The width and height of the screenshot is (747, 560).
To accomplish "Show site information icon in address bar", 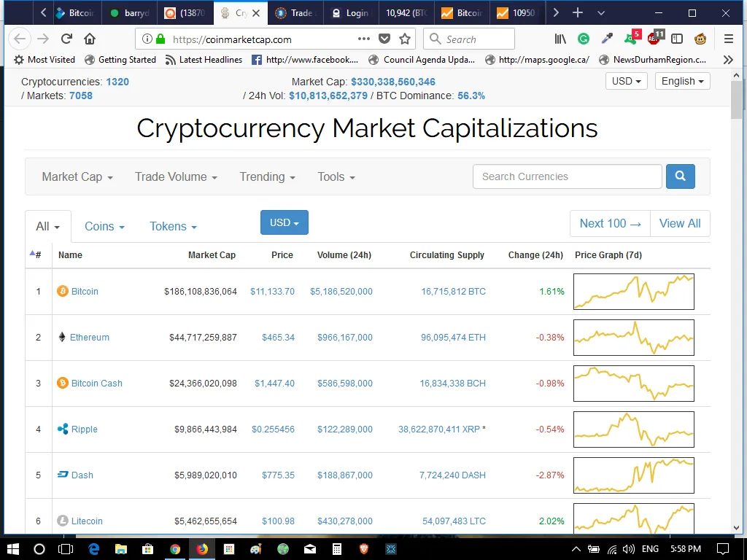I will click(147, 39).
